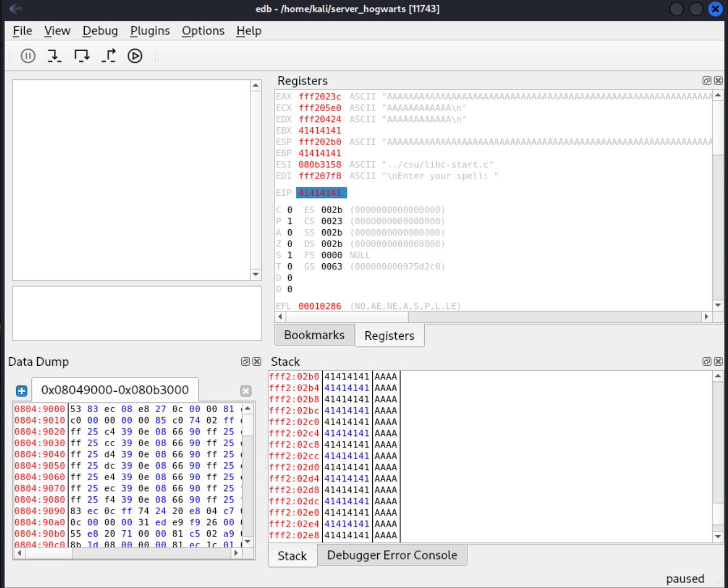
Task: Click the ESP register value fff202b0
Action: tap(320, 142)
